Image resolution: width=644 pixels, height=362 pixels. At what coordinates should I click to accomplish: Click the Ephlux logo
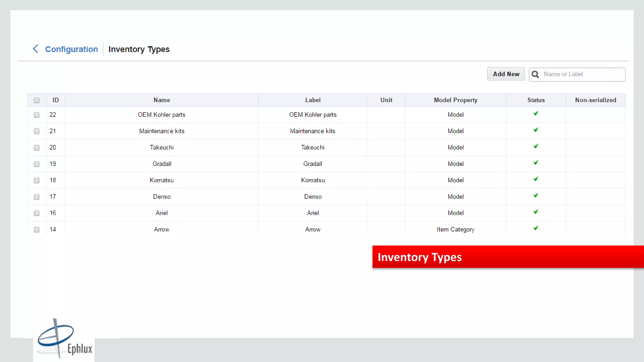coord(64,339)
